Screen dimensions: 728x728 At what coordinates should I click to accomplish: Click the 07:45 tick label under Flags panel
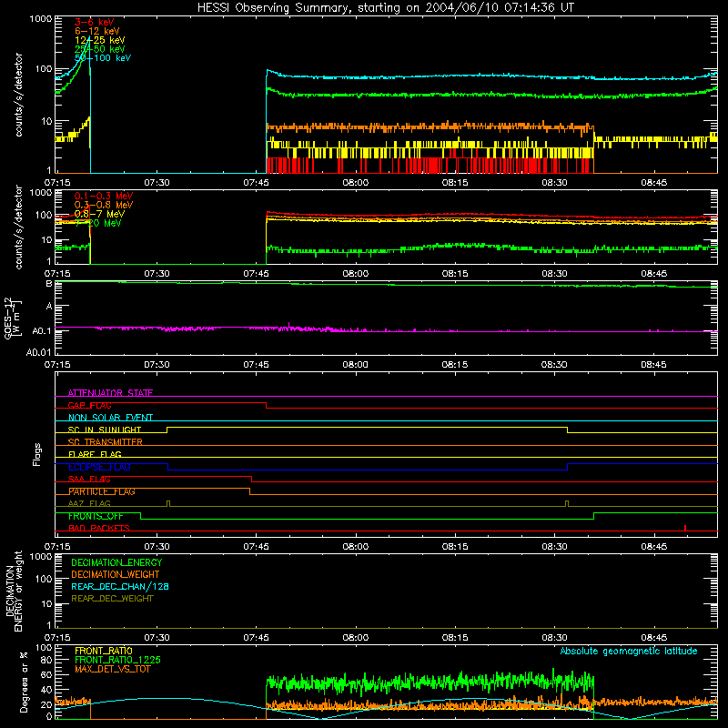(x=256, y=547)
